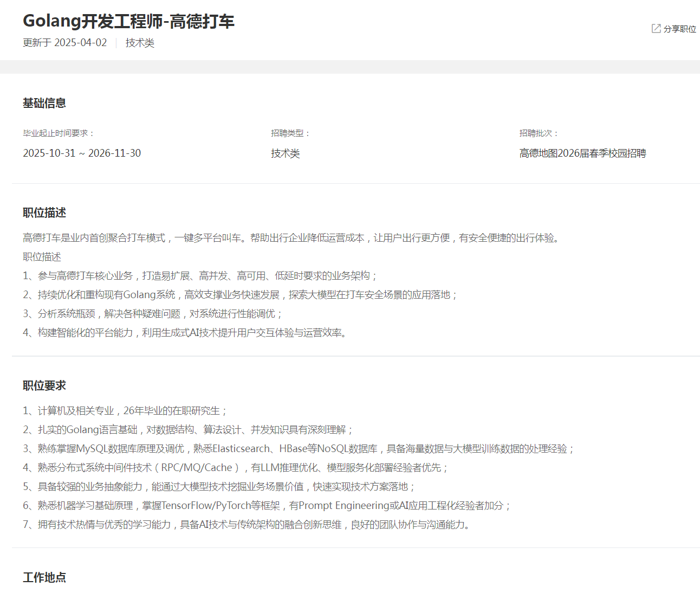Click the 毕业起止时间要求 label
The width and height of the screenshot is (700, 593).
pos(58,133)
